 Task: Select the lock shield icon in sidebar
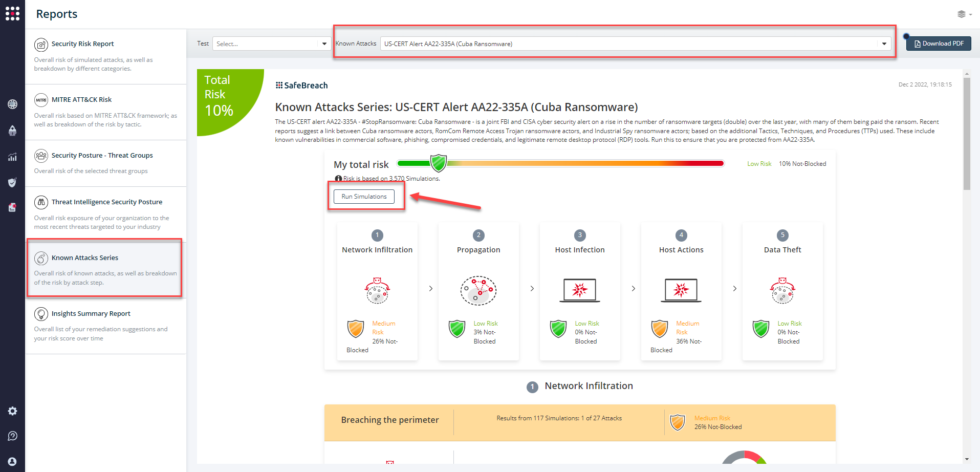[12, 131]
